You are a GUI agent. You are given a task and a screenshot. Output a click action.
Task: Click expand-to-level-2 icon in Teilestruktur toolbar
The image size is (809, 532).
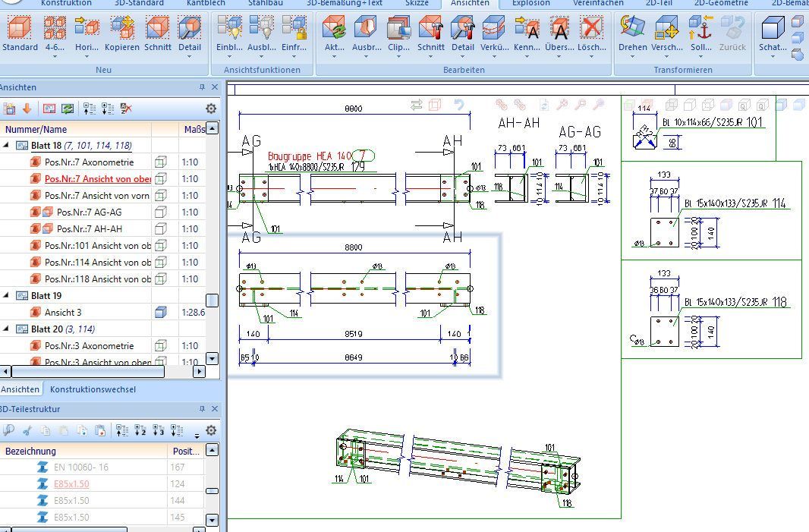point(140,430)
